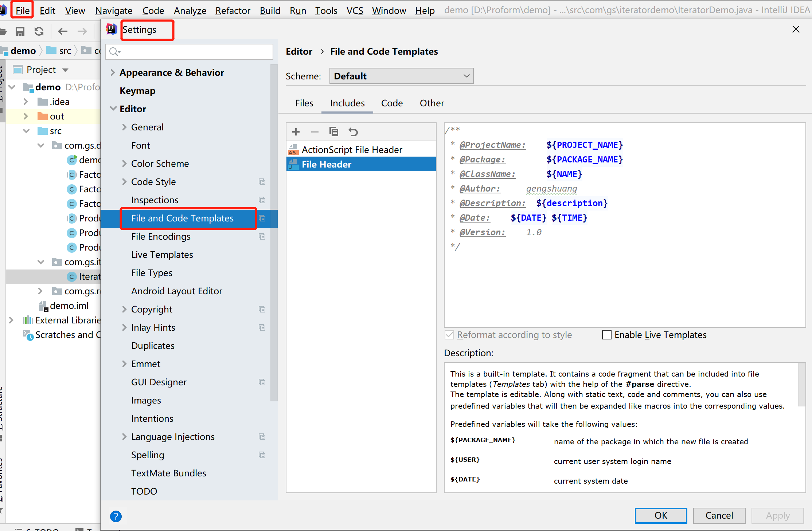Click the Save All toolbar icon
The width and height of the screenshot is (812, 531).
(20, 32)
